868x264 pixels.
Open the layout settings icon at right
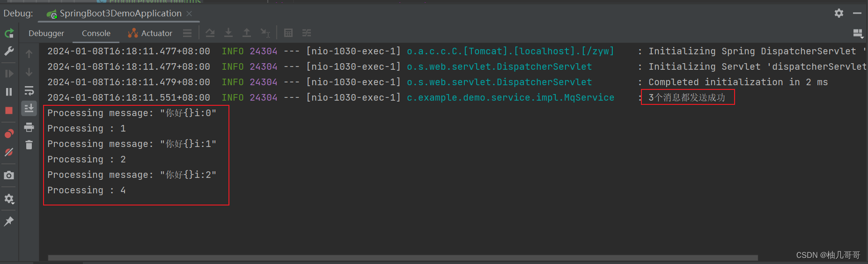point(858,33)
